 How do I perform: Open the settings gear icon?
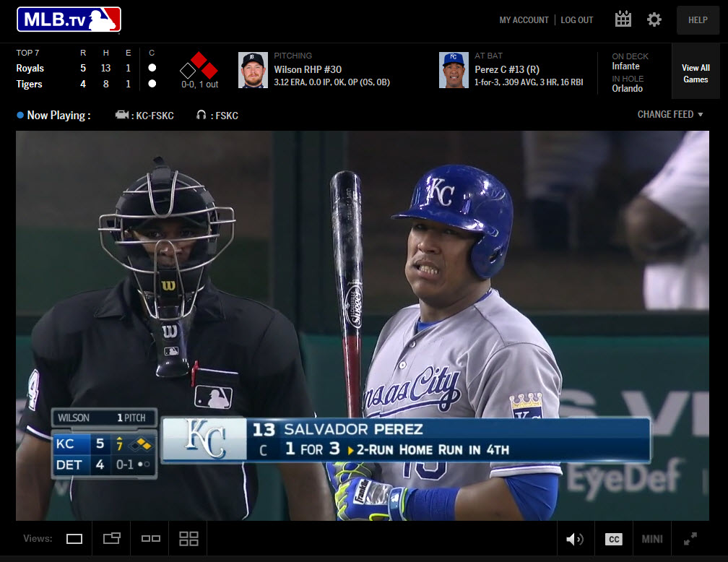[x=654, y=20]
